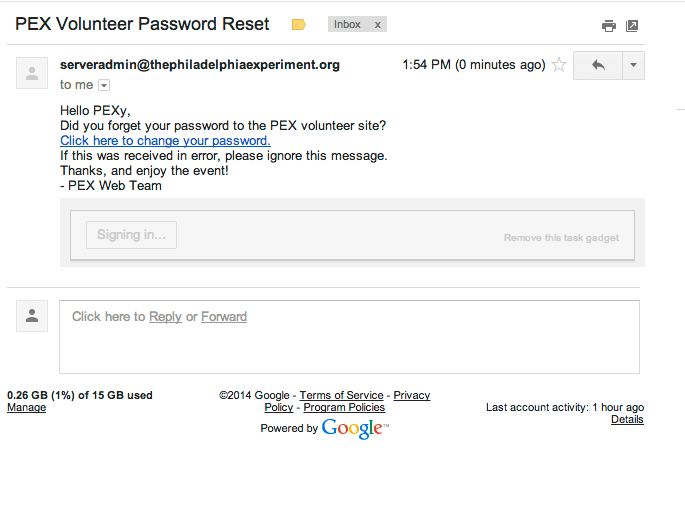The width and height of the screenshot is (685, 516).
Task: Click the yellow importance marker label
Action: (298, 24)
